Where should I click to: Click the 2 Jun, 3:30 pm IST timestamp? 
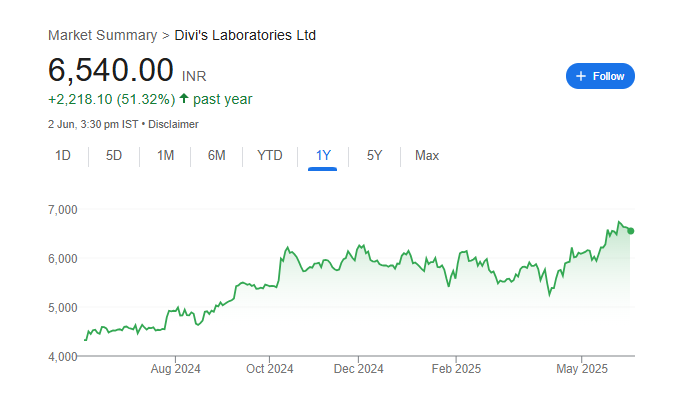click(93, 124)
